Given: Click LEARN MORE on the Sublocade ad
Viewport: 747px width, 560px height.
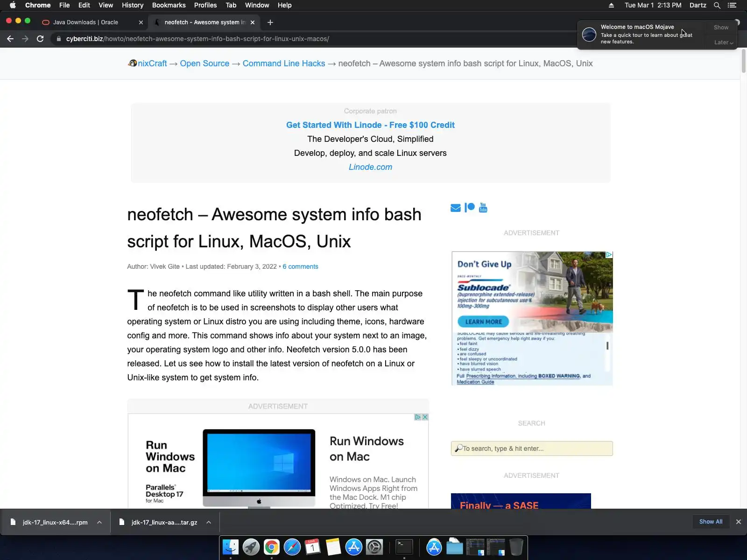Looking at the screenshot, I should (x=483, y=322).
